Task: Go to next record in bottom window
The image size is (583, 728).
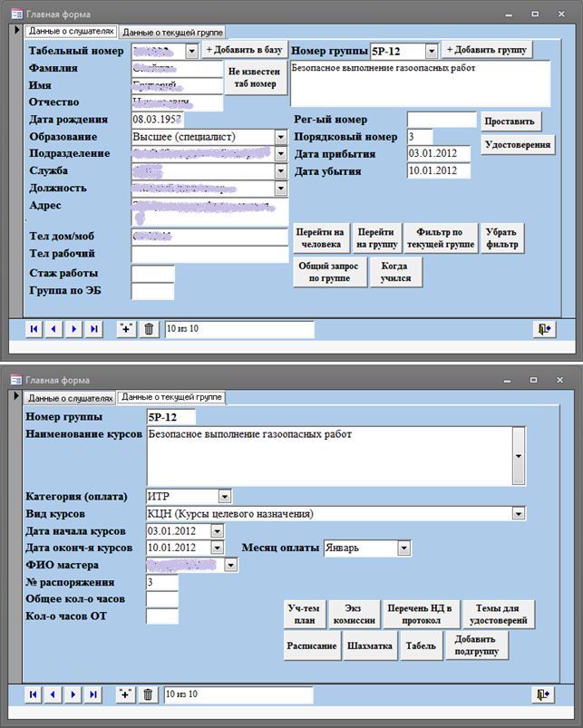Action: click(73, 694)
